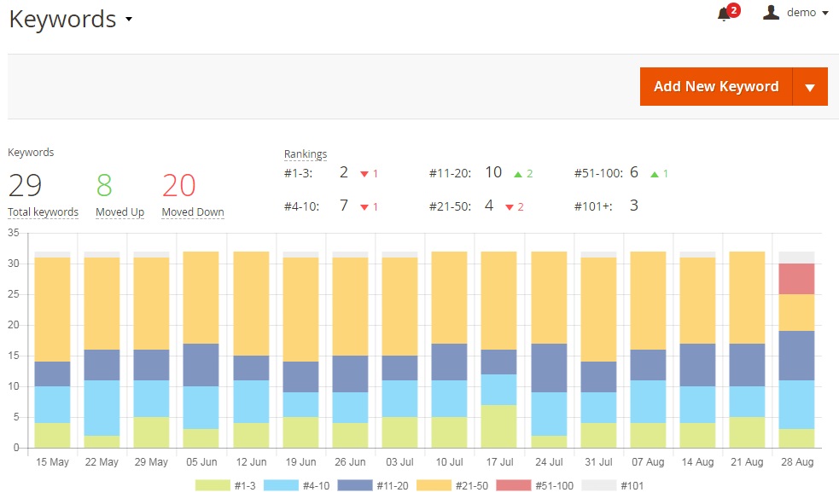Open the Moved Up keywords link
This screenshot has width=839, height=504.
pos(119,212)
